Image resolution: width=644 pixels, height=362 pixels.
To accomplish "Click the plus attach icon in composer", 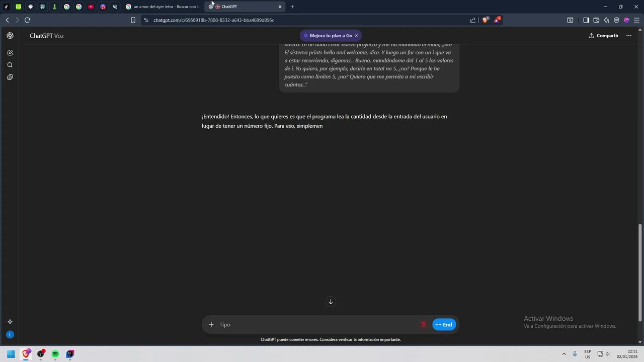I will pos(211,324).
